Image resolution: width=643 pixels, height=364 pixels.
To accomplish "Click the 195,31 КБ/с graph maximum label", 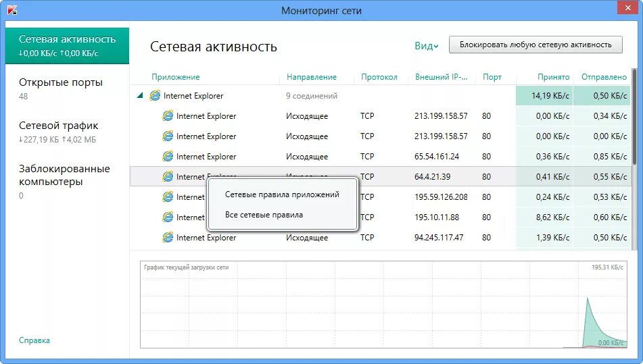I will point(607,267).
